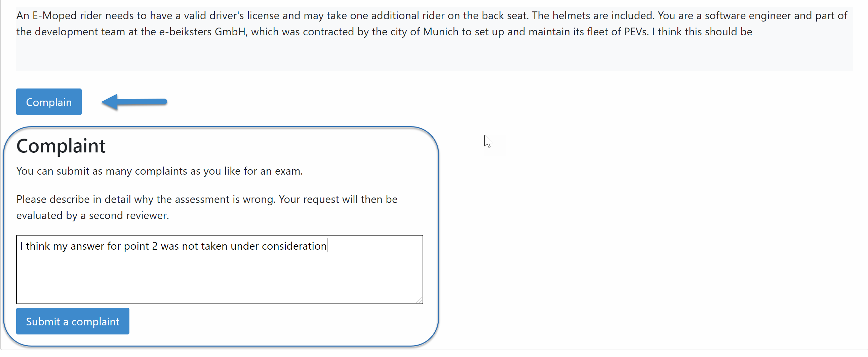Click the empty area beside the Complaint panel
Image resolution: width=868 pixels, height=357 pixels.
click(x=606, y=236)
